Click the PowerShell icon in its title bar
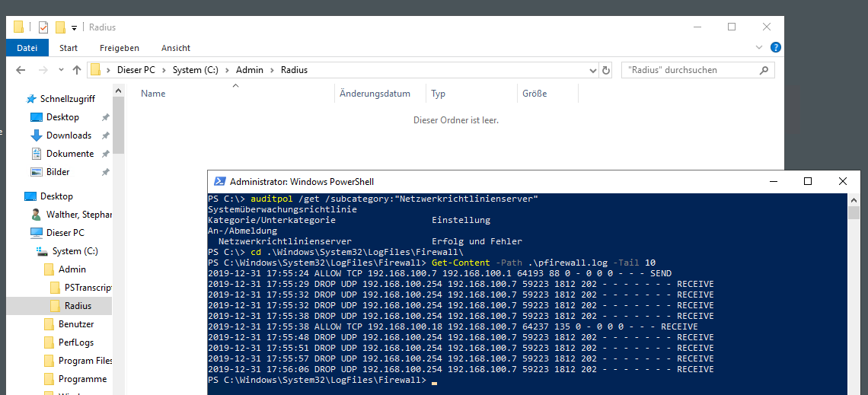868x395 pixels. pos(219,181)
